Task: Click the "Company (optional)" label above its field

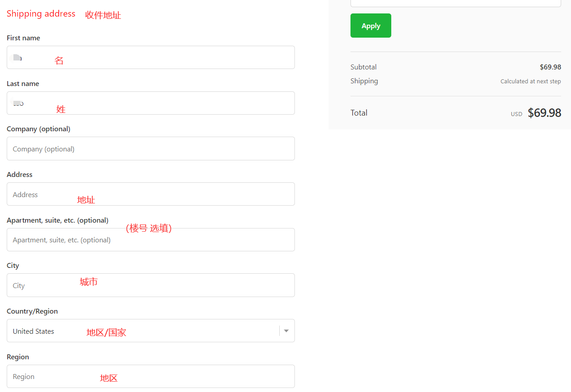Action: click(39, 129)
